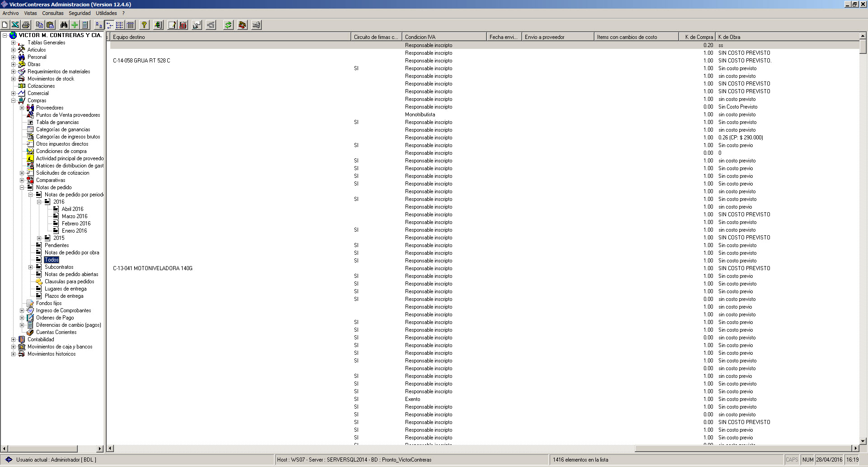Click the binoculars search icon
Image resolution: width=868 pixels, height=467 pixels.
pos(64,25)
